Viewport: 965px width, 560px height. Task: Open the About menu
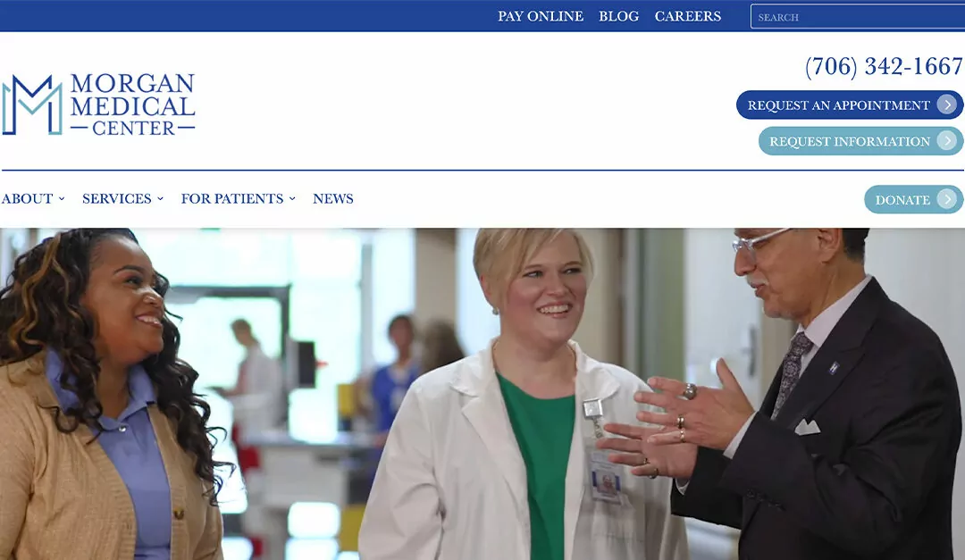tap(27, 199)
